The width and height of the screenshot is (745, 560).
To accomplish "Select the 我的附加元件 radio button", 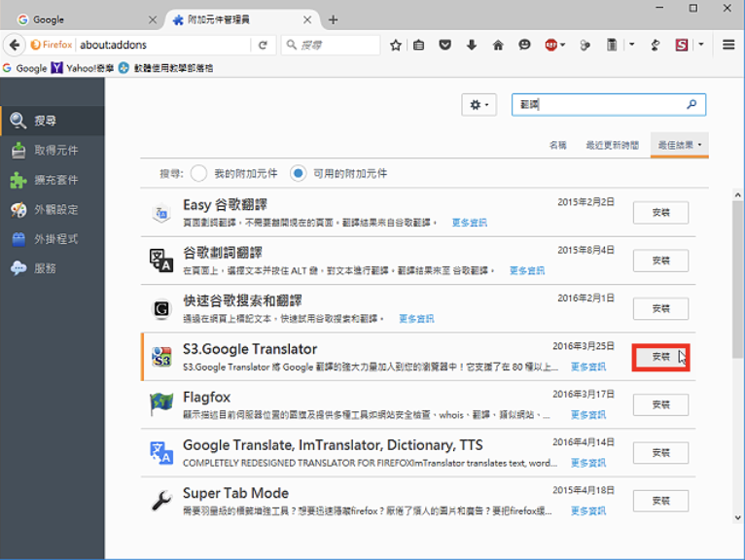I will pos(198,173).
